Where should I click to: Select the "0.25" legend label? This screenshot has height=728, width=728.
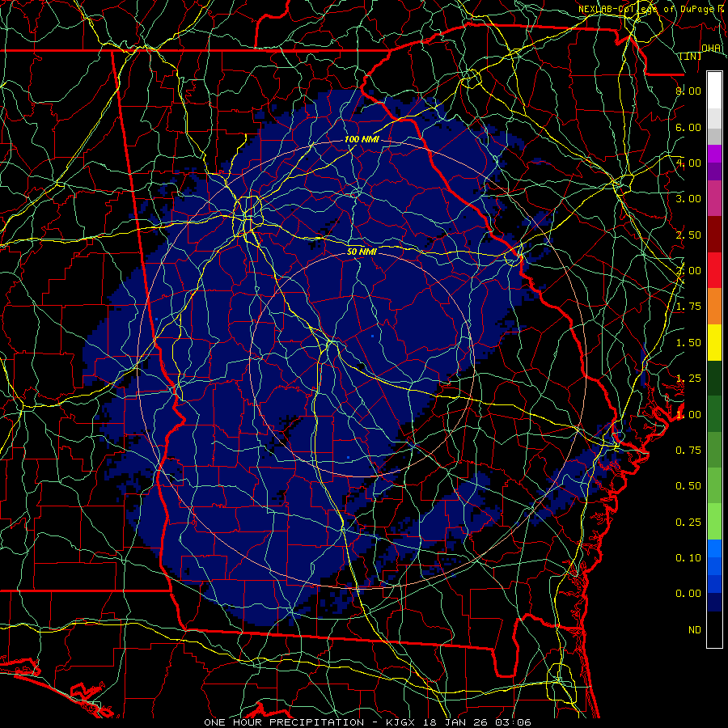tap(688, 523)
